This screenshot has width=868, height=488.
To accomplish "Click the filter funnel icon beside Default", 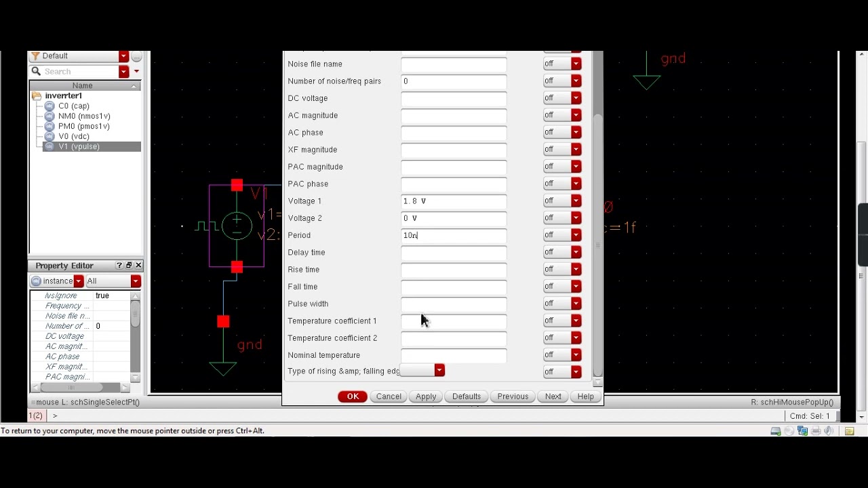I will click(36, 56).
